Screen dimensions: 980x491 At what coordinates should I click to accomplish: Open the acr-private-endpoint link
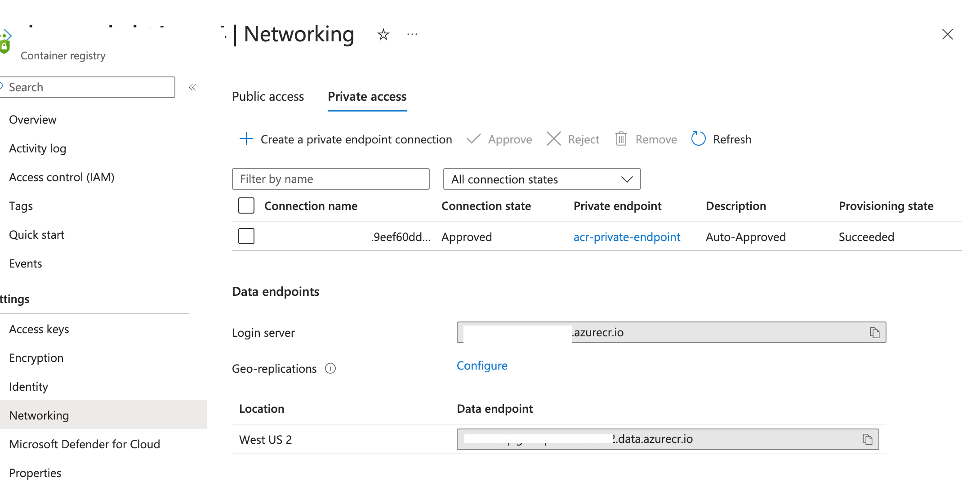point(627,237)
